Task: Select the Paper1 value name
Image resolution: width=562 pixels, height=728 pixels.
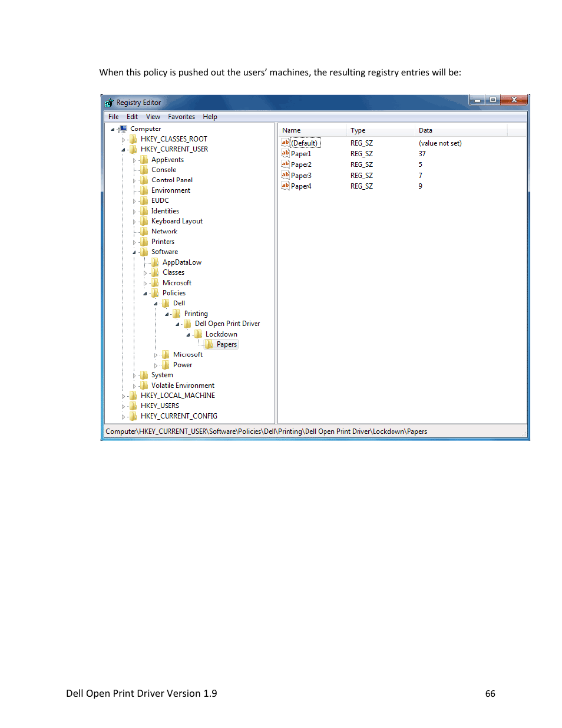Action: click(301, 154)
